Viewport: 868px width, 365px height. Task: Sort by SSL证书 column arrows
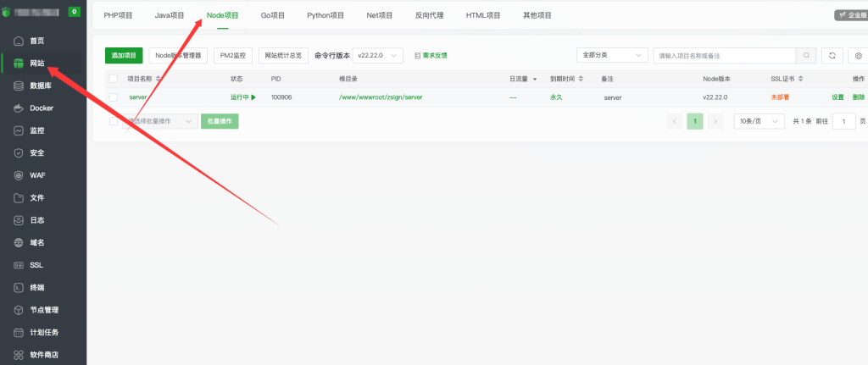(800, 79)
